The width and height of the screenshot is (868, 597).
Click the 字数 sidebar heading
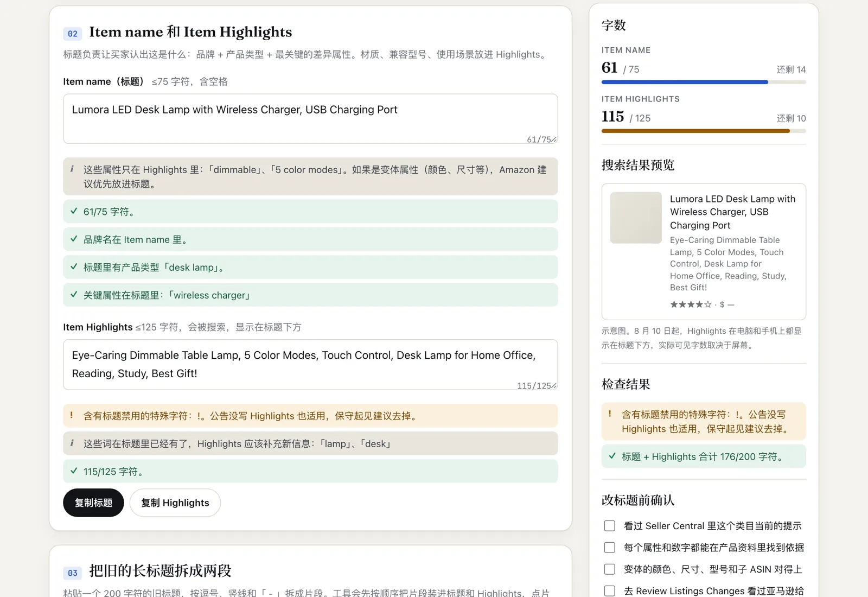pyautogui.click(x=614, y=25)
